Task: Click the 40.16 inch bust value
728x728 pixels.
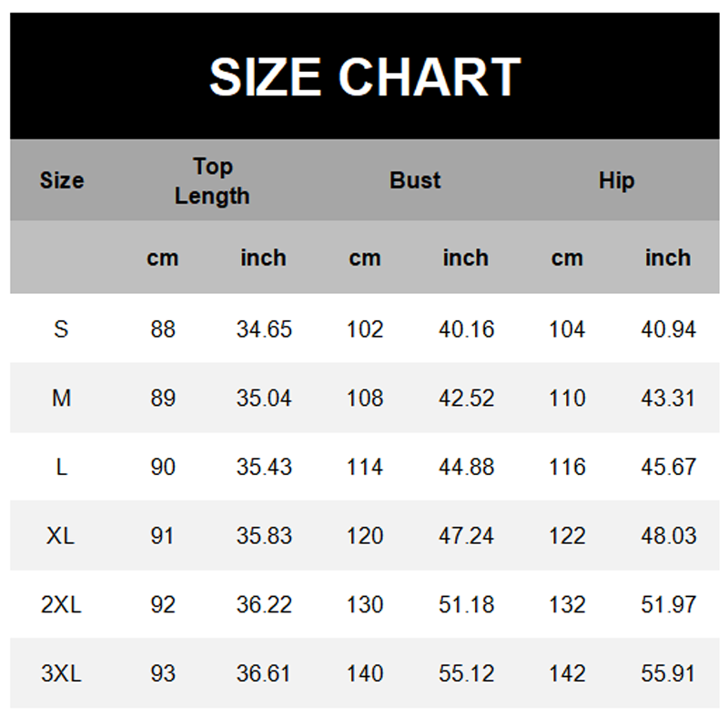Action: tap(466, 329)
